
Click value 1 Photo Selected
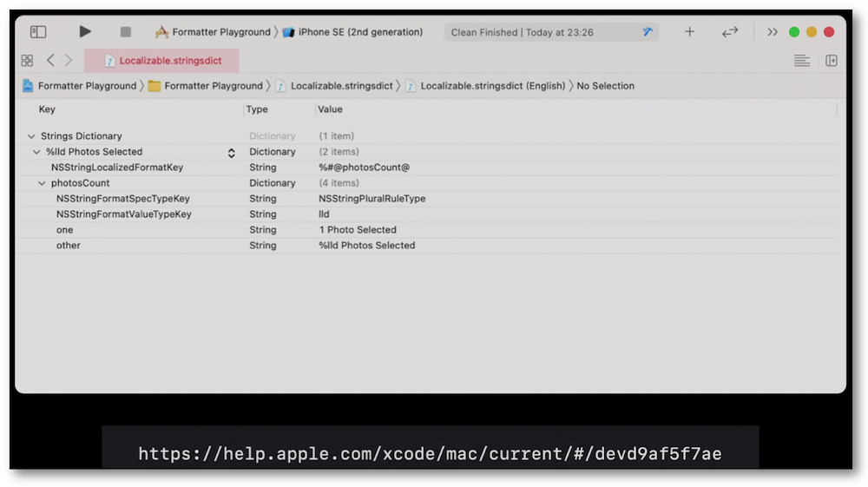point(358,230)
